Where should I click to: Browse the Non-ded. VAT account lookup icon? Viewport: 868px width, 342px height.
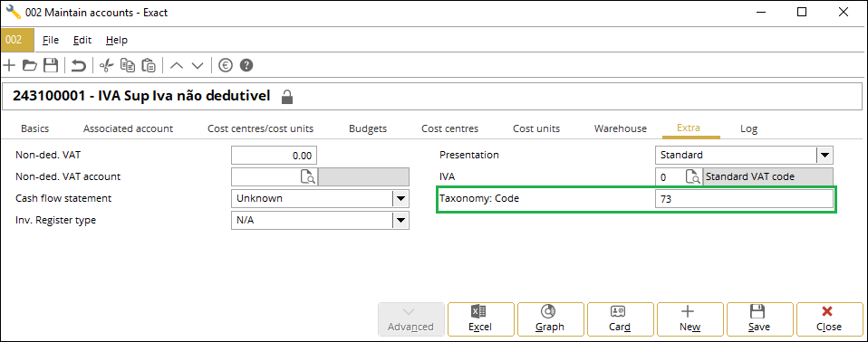click(308, 176)
